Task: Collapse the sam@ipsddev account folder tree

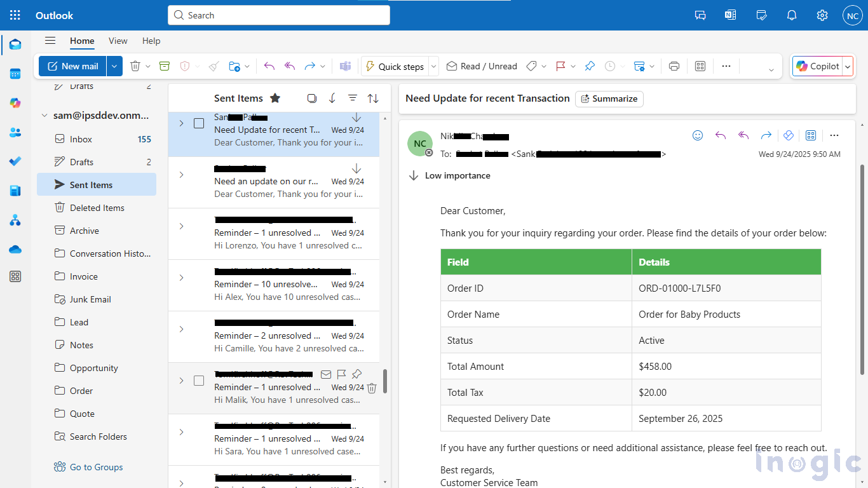Action: 44,116
